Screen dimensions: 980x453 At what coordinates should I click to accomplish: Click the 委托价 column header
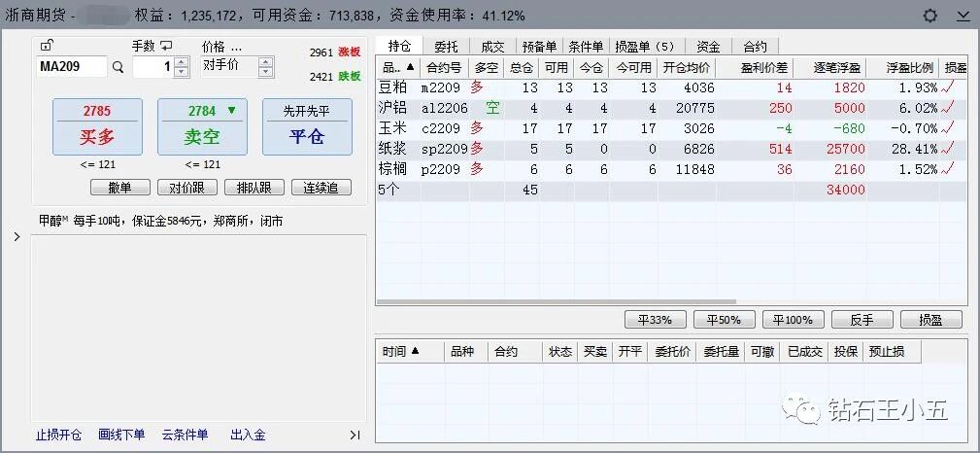(x=672, y=352)
